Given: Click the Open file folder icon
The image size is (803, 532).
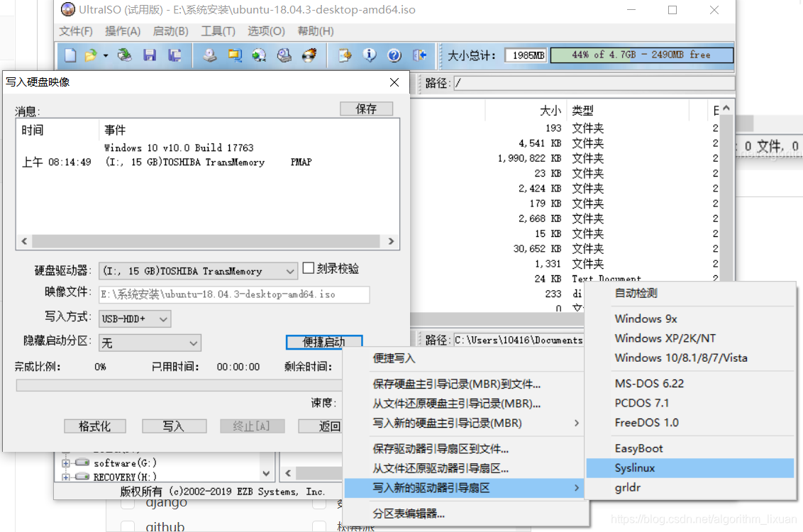Looking at the screenshot, I should pyautogui.click(x=91, y=55).
